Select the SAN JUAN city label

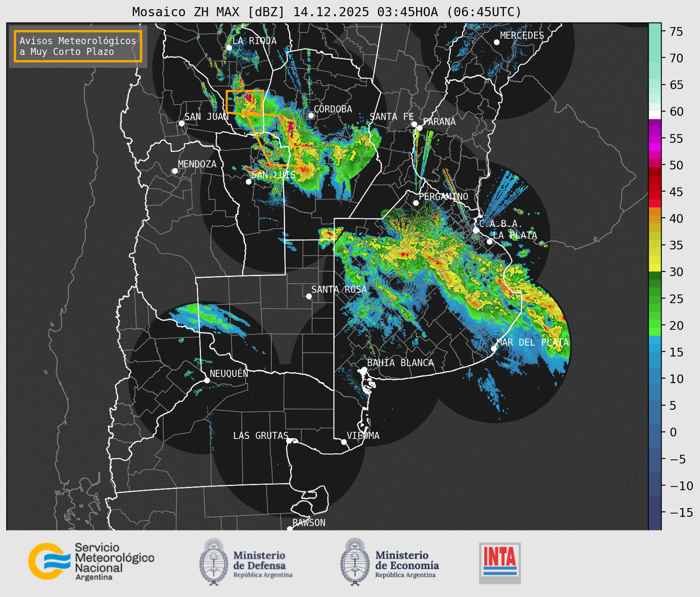pos(206,117)
